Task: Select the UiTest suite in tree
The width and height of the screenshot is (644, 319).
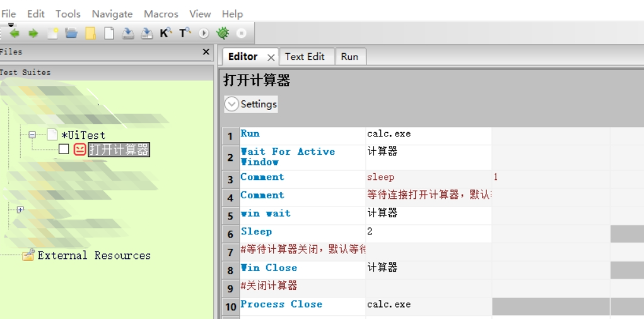Action: click(83, 135)
